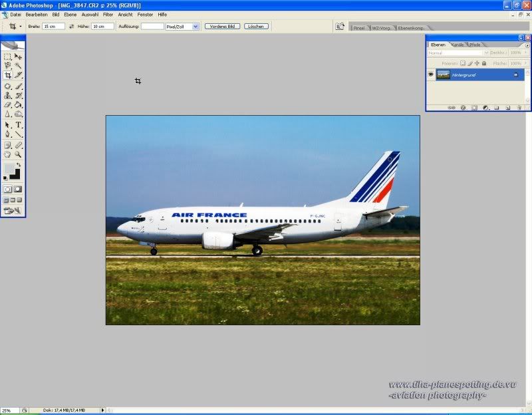The height and width of the screenshot is (415, 532).
Task: Select the Paint Bucket tool
Action: coord(19,105)
